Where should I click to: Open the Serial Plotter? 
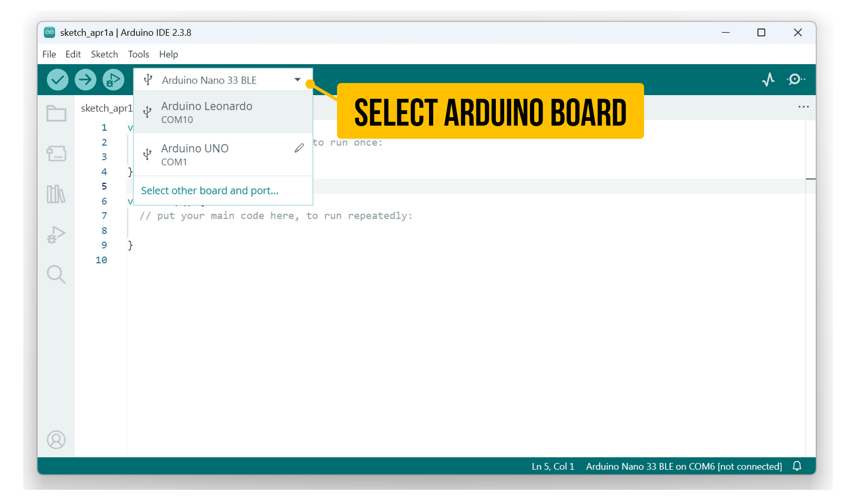click(x=768, y=79)
